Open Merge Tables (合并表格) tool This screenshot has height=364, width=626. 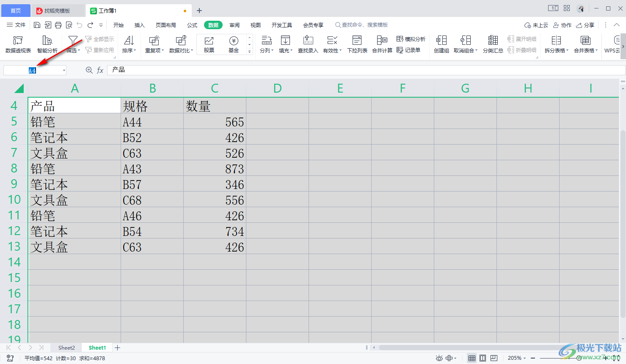pyautogui.click(x=586, y=44)
